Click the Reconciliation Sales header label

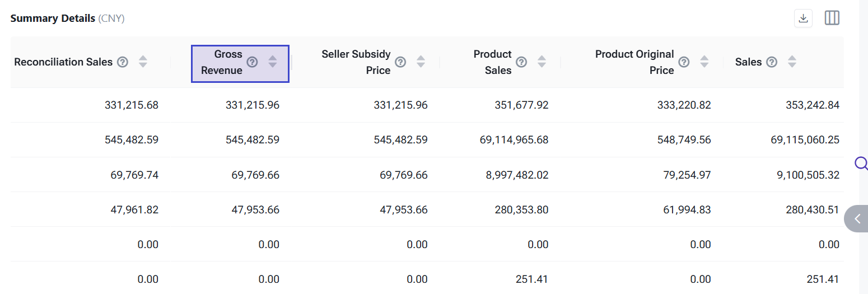pyautogui.click(x=63, y=62)
